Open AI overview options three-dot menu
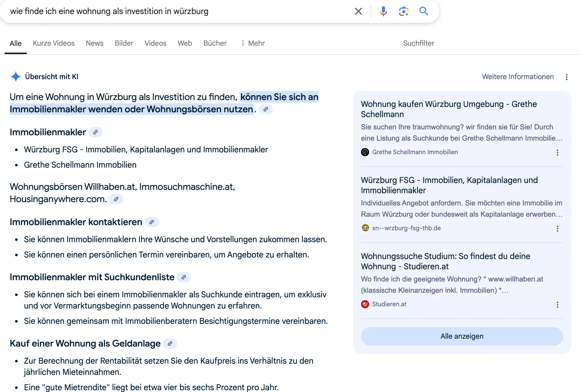 coord(566,77)
